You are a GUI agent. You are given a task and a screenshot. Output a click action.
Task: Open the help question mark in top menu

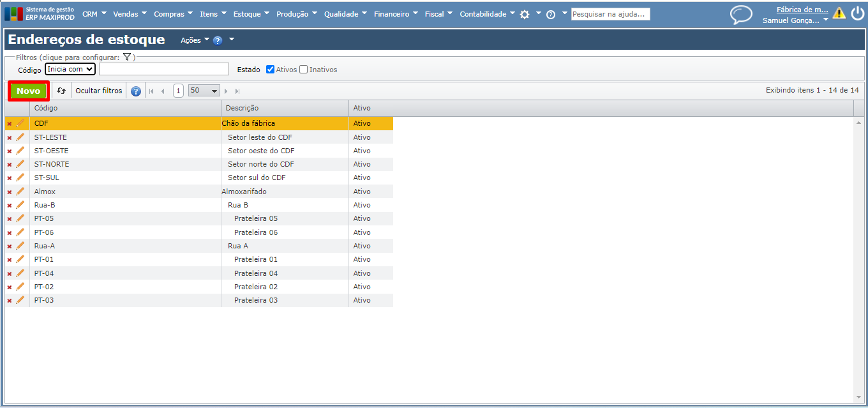[551, 14]
